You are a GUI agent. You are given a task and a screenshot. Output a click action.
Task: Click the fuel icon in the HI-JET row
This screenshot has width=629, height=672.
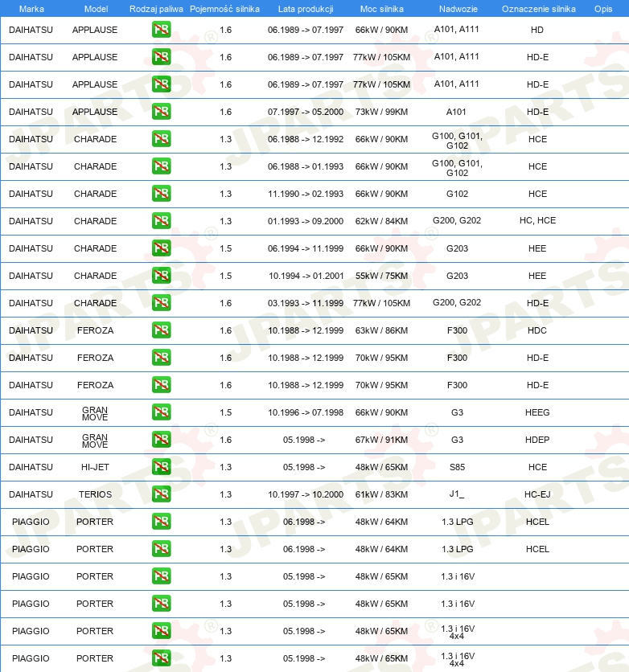(x=161, y=467)
